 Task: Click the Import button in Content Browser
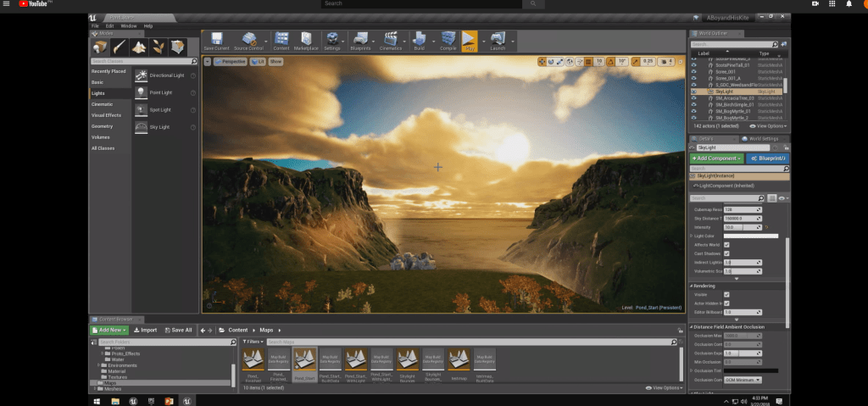pos(145,330)
